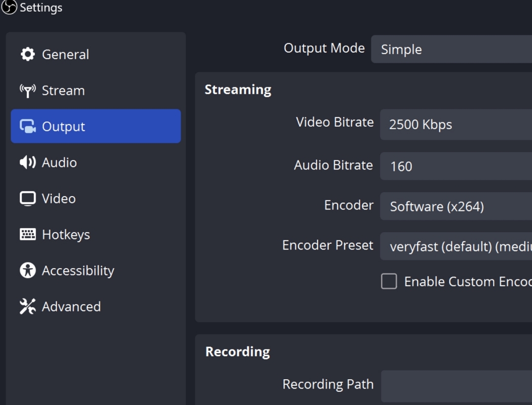Image resolution: width=532 pixels, height=405 pixels.
Task: Click the Video Bitrate label
Action: tap(334, 122)
